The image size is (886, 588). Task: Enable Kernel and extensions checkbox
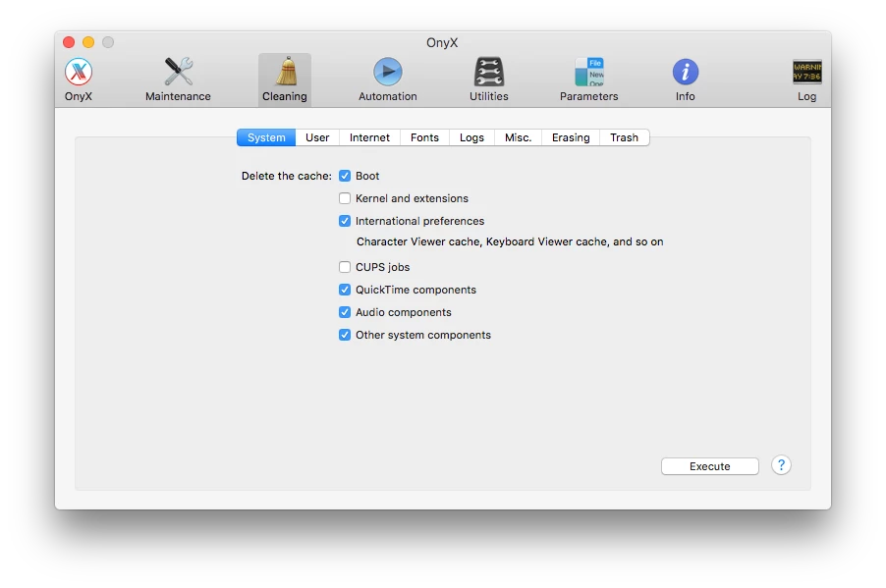345,198
